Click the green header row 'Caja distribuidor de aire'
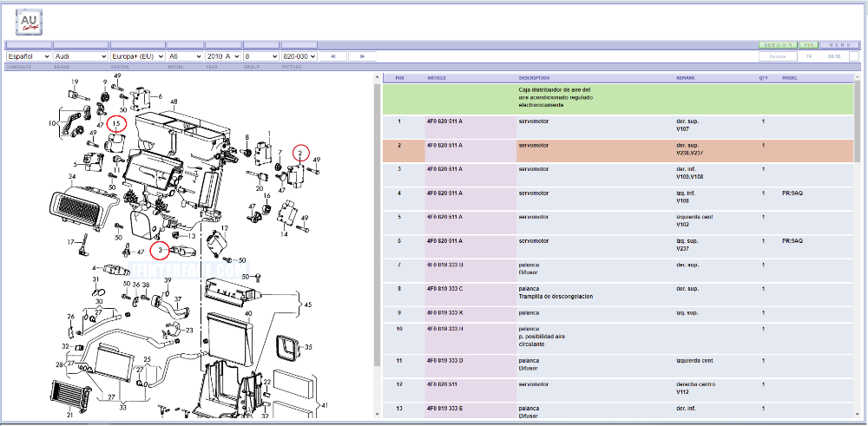The height and width of the screenshot is (426, 868). pos(618,99)
